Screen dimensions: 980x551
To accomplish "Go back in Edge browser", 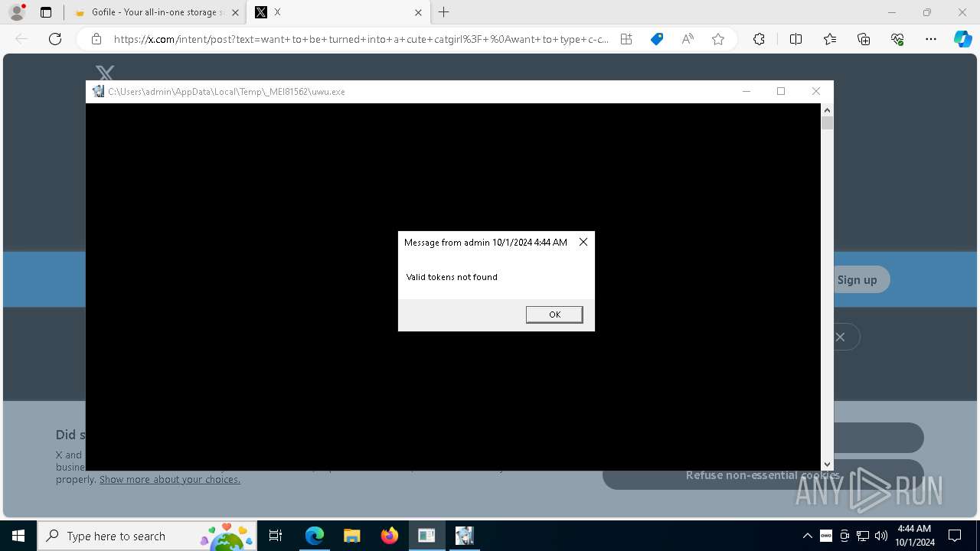I will [21, 39].
